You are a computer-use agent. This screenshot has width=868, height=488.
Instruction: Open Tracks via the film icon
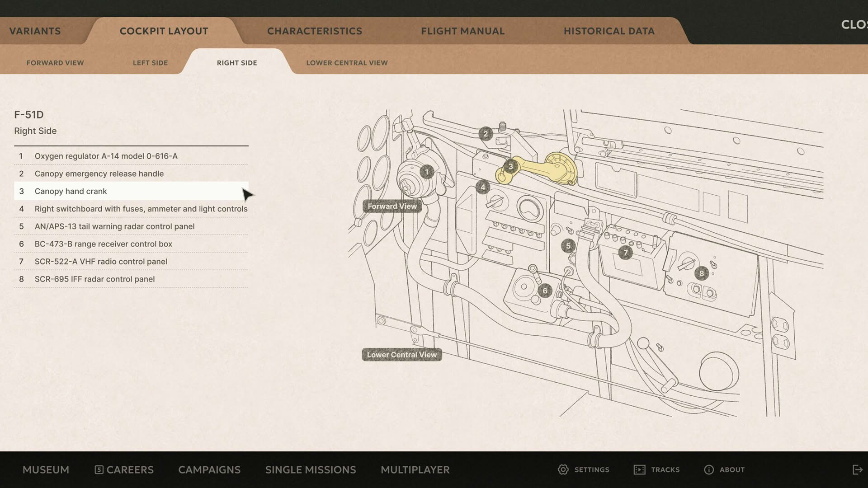(640, 469)
